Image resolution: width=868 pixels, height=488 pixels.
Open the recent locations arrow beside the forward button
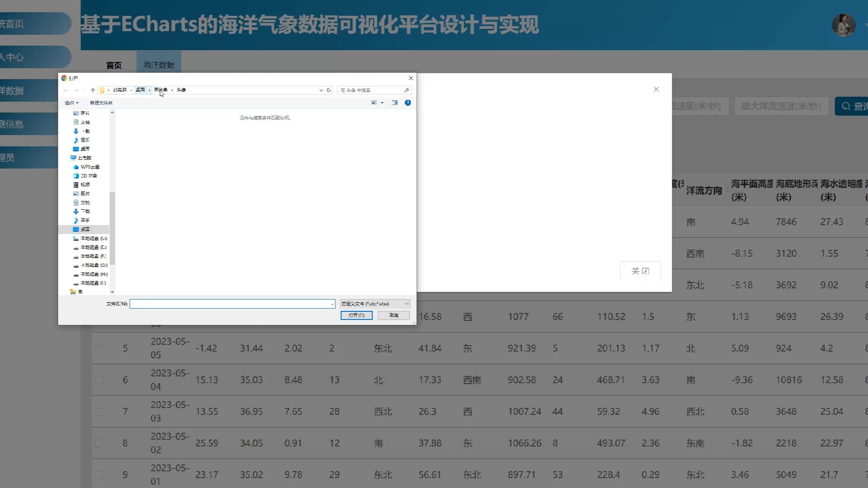pos(85,90)
